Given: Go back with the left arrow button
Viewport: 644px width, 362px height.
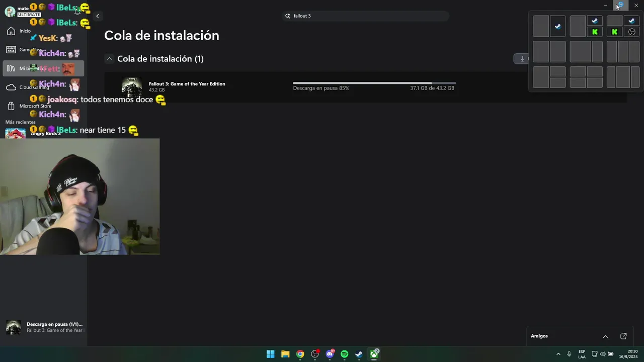Looking at the screenshot, I should (x=98, y=16).
